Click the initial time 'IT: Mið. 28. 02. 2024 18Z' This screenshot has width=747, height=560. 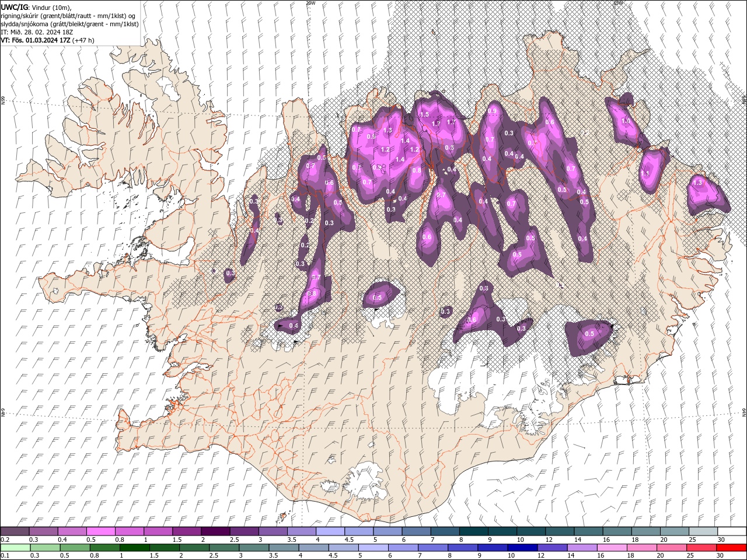[36, 32]
